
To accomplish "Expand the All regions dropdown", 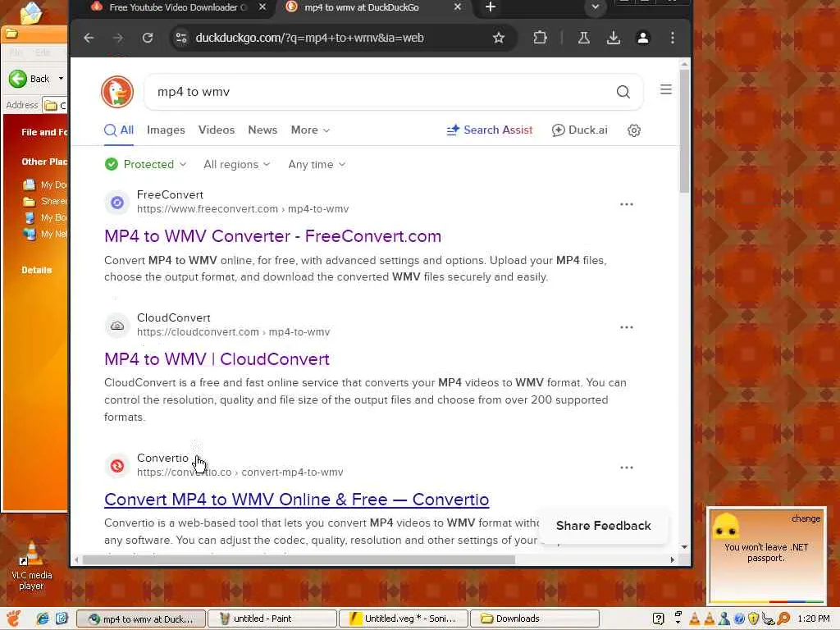I will pos(237,164).
